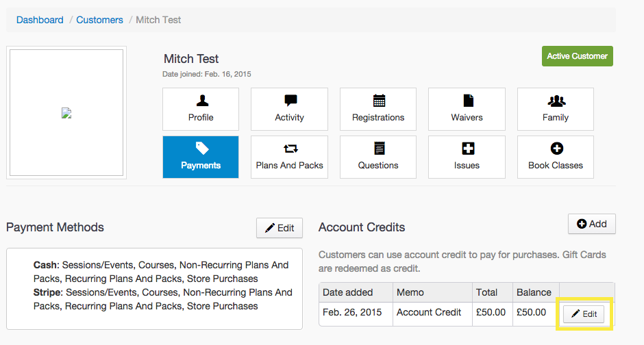Open the Registrations calendar icon
644x345 pixels.
378,101
